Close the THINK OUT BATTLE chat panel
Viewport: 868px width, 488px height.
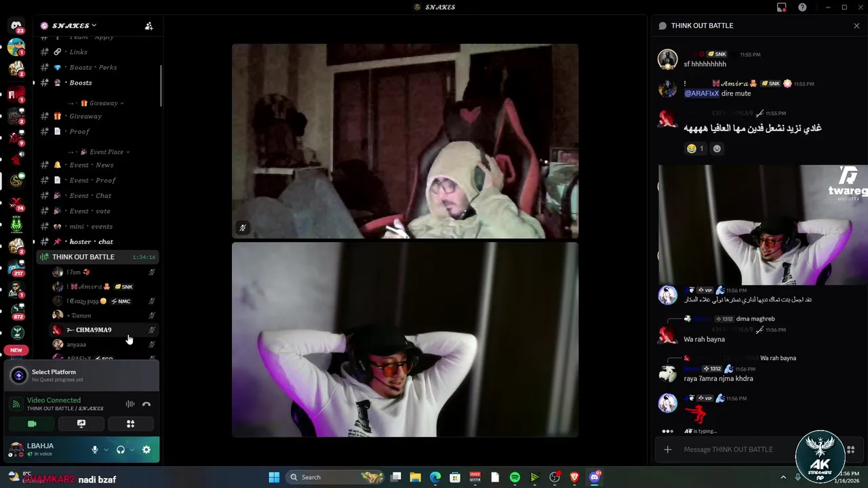pos(856,26)
